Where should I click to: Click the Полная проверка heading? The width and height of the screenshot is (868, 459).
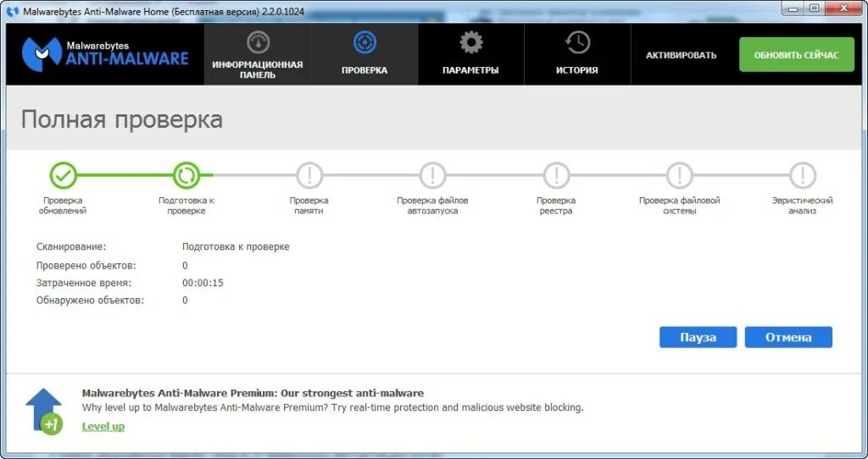[122, 119]
